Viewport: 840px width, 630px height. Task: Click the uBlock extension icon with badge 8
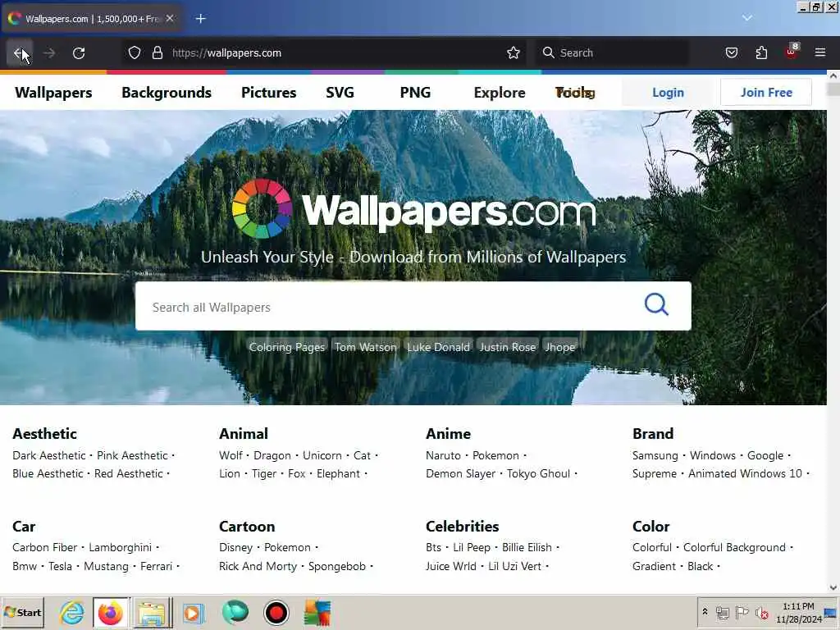click(792, 52)
